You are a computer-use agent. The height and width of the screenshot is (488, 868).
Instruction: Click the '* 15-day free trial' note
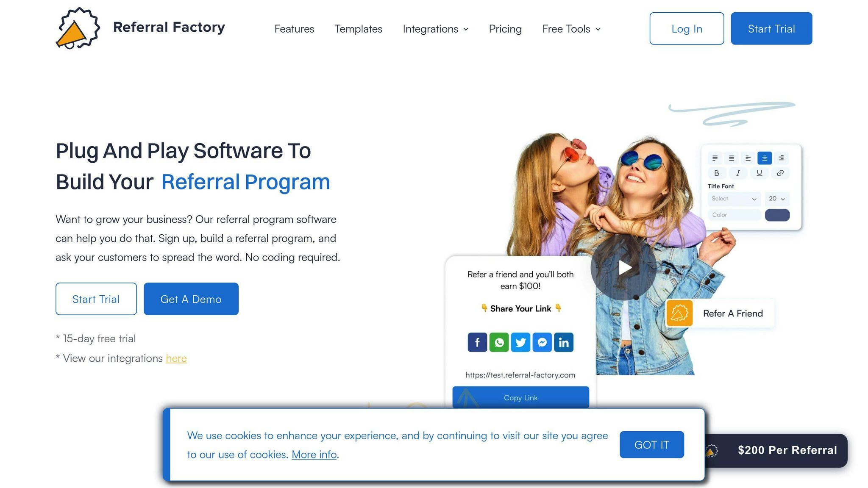tap(96, 338)
